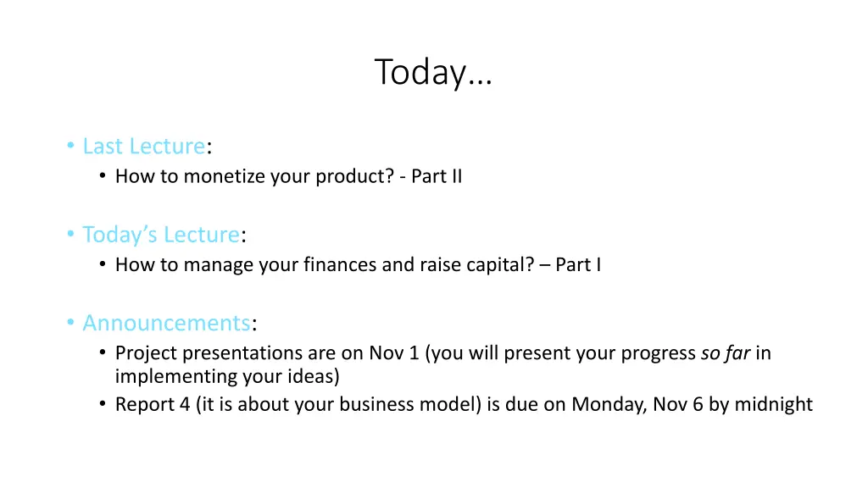The height and width of the screenshot is (488, 868).
Task: Click the line "implementing your ideas)"
Action: 227,376
